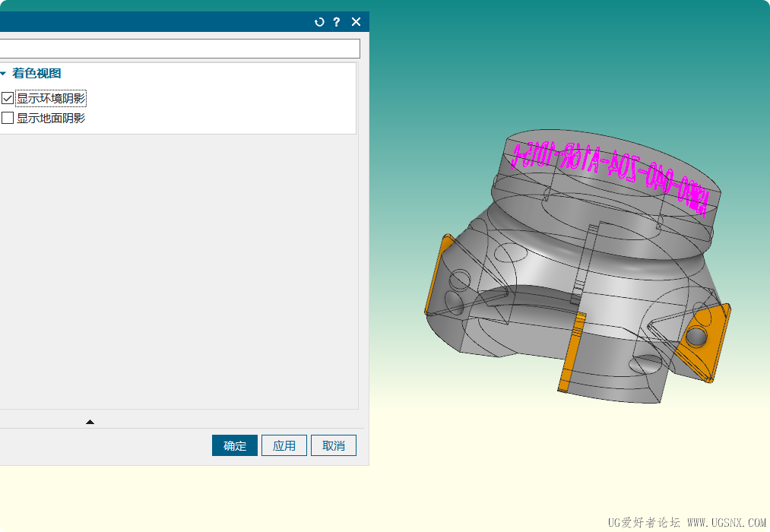The image size is (770, 532).
Task: Click the upward collapse arrow at dialog bottom
Action: 90,422
